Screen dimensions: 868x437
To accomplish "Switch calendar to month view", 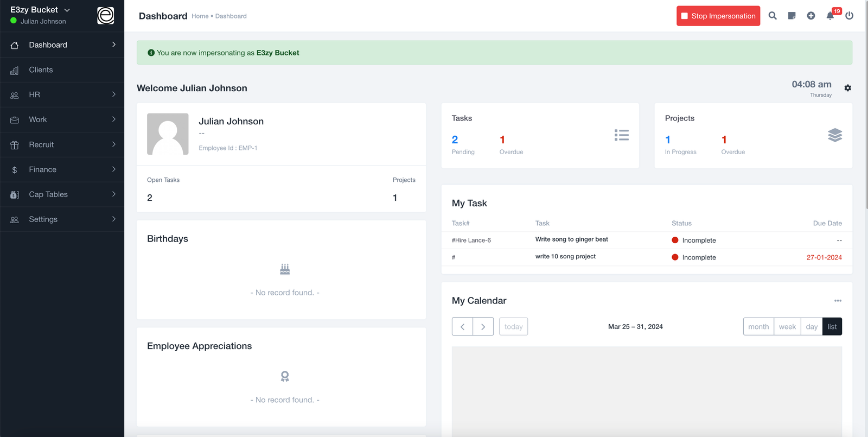I will click(758, 327).
